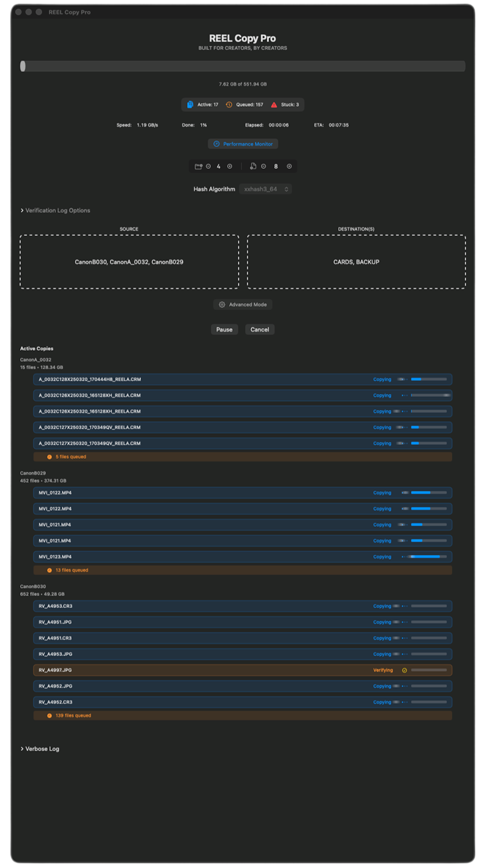
Task: Expand the Verbose Log section
Action: (x=40, y=749)
